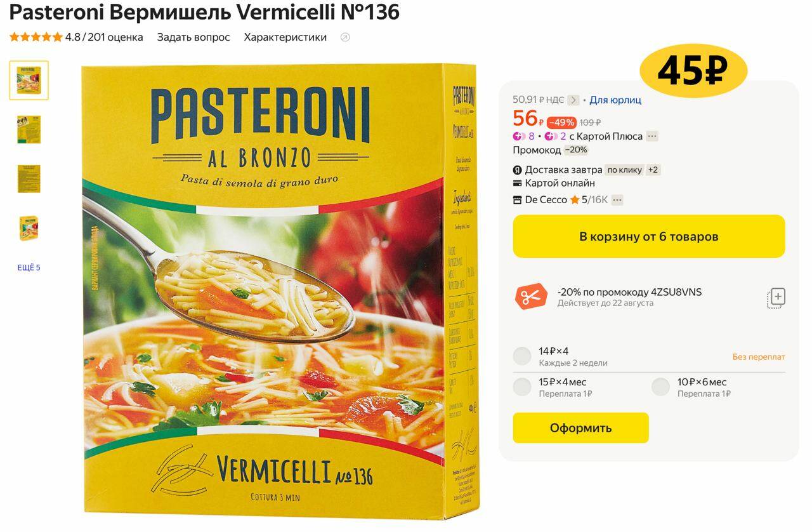Select the 15₽×4 months installment option
This screenshot has width=812, height=532.
[522, 387]
